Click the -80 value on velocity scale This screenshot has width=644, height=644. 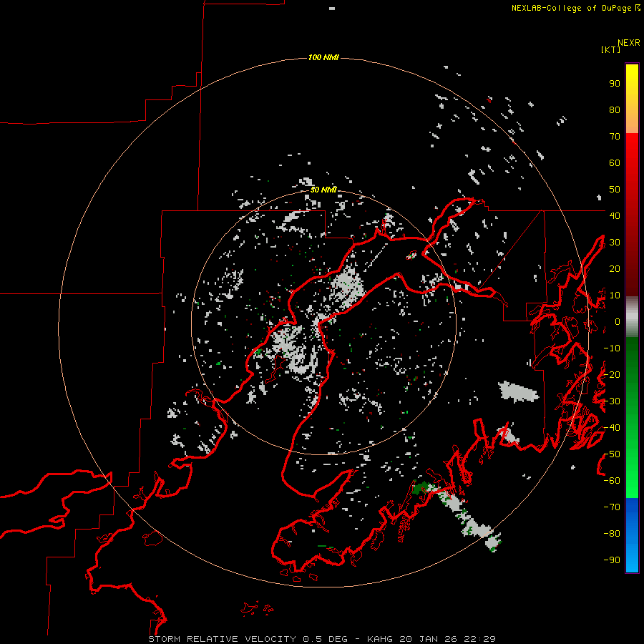[612, 534]
